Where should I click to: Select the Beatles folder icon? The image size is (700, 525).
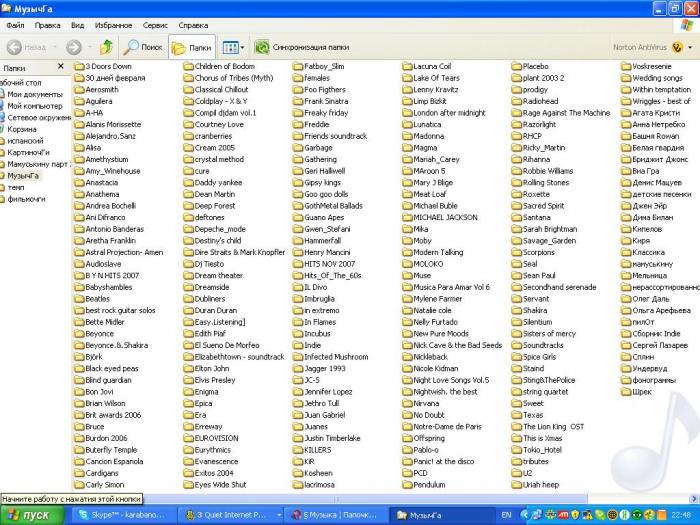point(79,299)
